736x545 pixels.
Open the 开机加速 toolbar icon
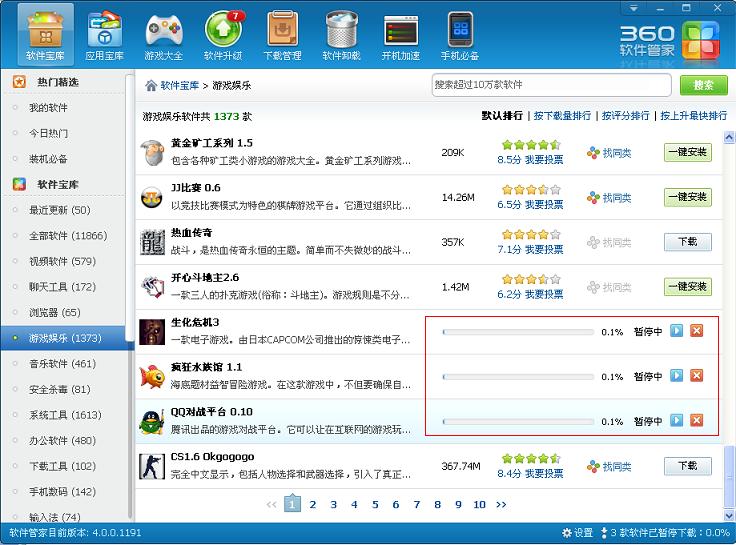click(x=401, y=35)
